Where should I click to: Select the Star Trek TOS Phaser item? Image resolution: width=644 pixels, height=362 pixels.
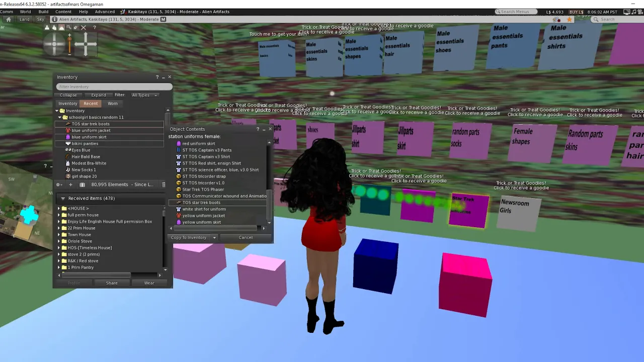[203, 190]
